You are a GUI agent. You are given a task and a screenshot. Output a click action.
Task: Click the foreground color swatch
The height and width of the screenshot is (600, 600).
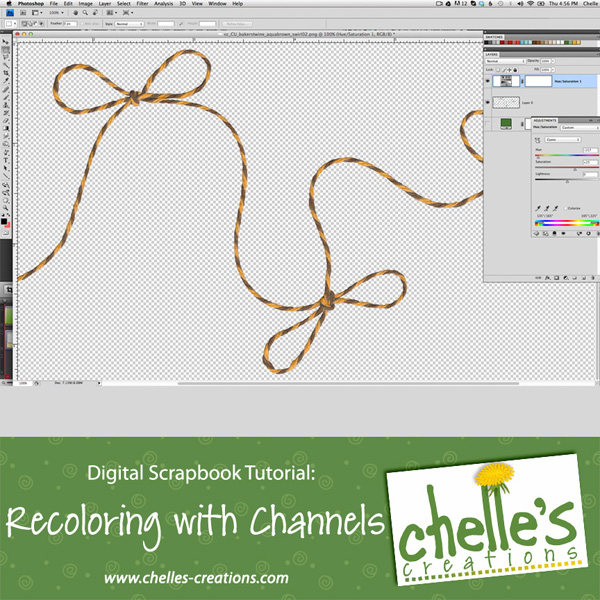pyautogui.click(x=4, y=221)
